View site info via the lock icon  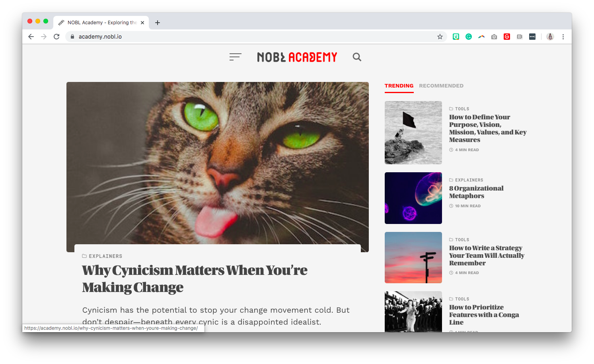(72, 37)
